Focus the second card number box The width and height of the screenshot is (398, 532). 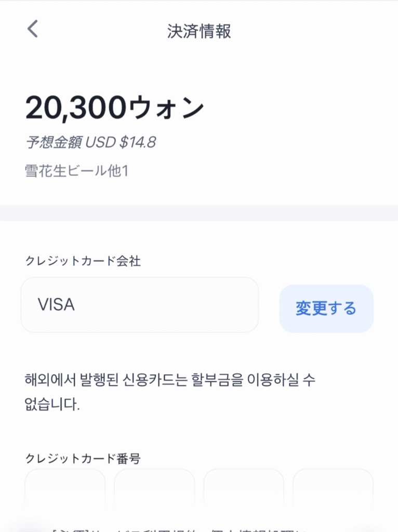154,491
